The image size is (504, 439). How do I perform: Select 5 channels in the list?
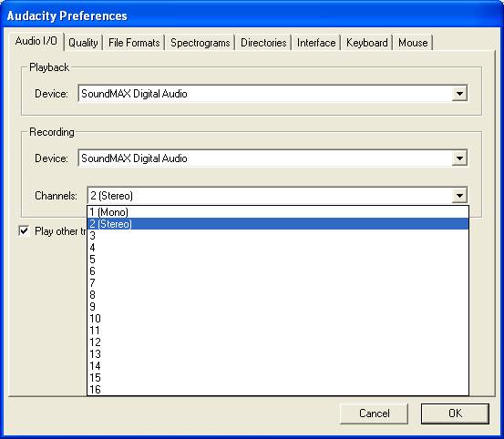click(x=278, y=260)
